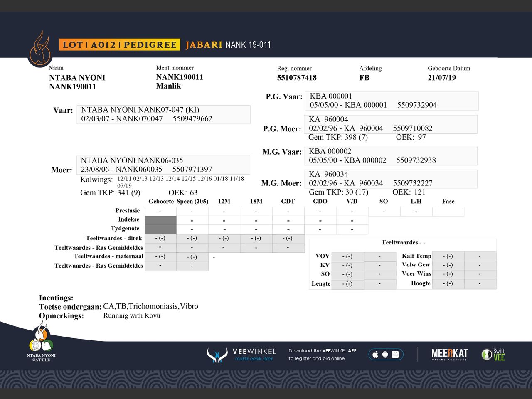Screen dimensions: 532x399
Task: Click the 'GDT' column header
Action: point(288,202)
